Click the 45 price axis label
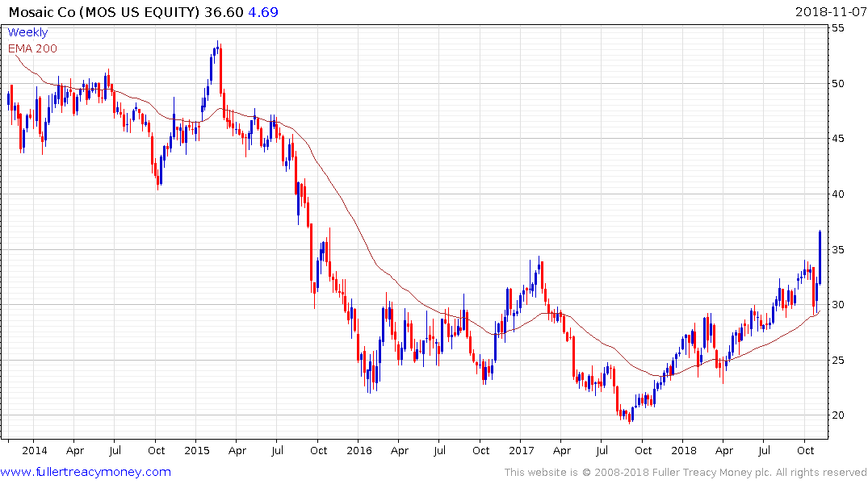The image size is (868, 484). point(838,138)
